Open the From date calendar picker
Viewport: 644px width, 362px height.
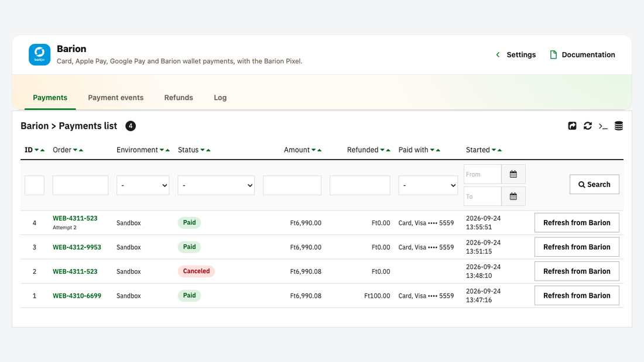click(x=513, y=174)
